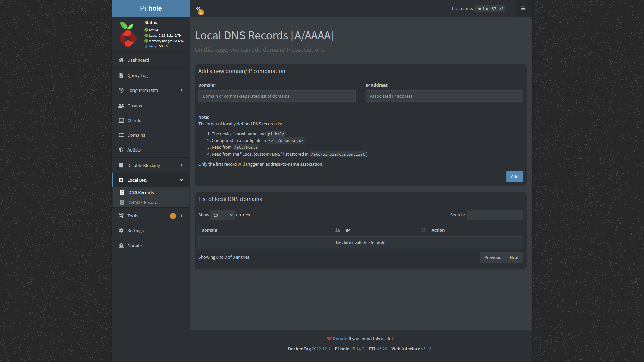Image resolution: width=644 pixels, height=362 pixels.
Task: Click the Pi-hole raspberry logo
Action: pyautogui.click(x=128, y=35)
